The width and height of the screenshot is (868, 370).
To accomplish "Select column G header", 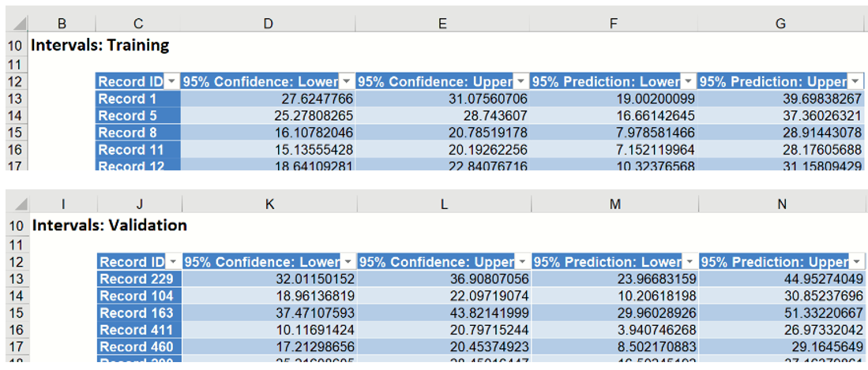I will tap(780, 24).
